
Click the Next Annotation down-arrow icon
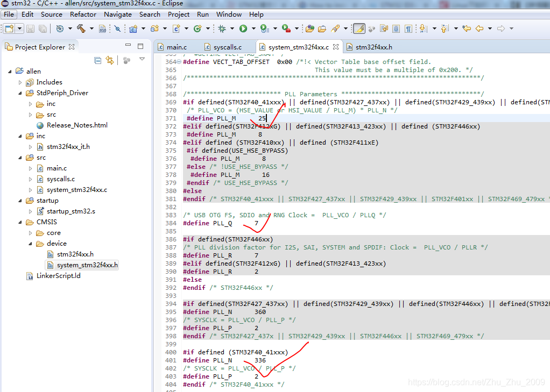pos(424,28)
